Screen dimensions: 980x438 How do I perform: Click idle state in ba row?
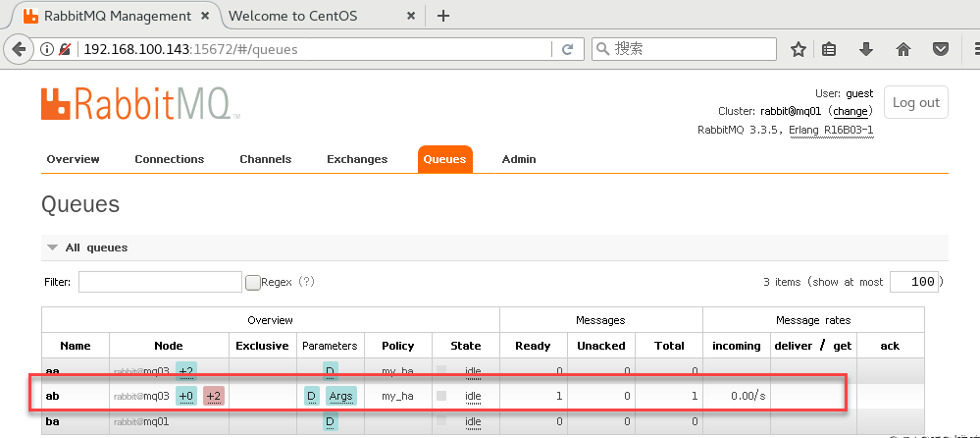pos(473,421)
